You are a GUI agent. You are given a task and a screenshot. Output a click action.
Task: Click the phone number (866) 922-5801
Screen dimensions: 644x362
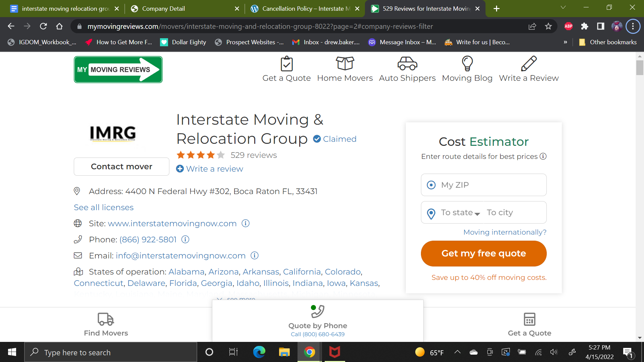[148, 239]
